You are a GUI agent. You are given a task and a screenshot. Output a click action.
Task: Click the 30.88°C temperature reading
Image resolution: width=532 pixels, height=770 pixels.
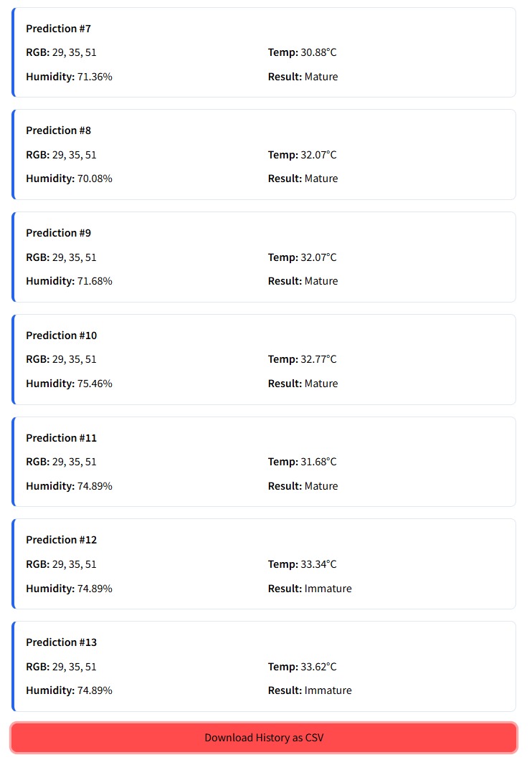tap(318, 52)
